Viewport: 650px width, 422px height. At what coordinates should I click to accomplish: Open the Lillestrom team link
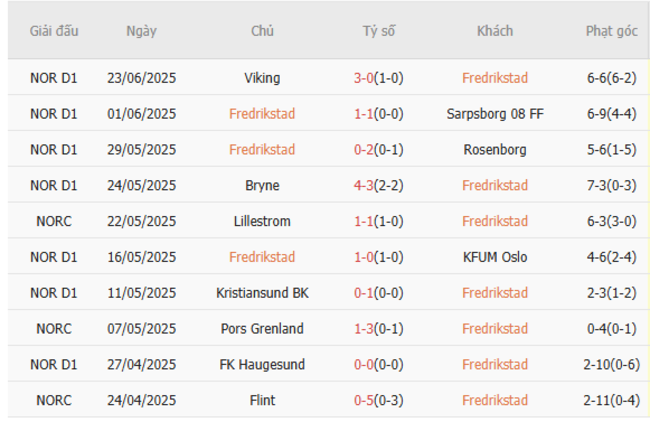(262, 221)
